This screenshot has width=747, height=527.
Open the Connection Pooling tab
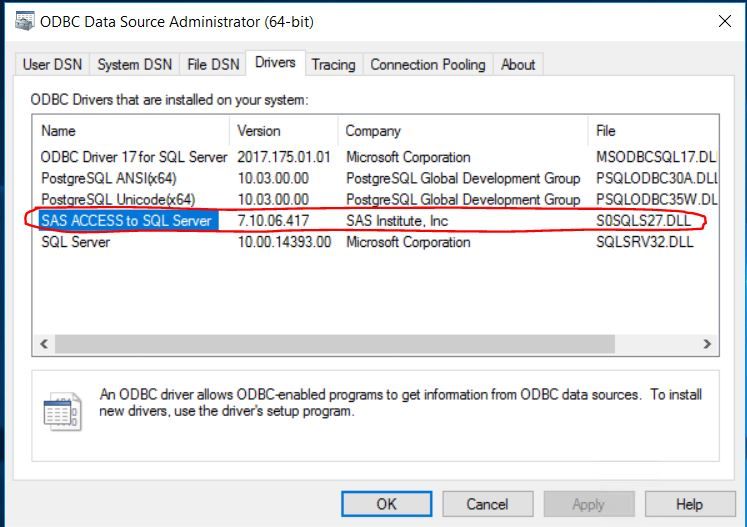427,65
